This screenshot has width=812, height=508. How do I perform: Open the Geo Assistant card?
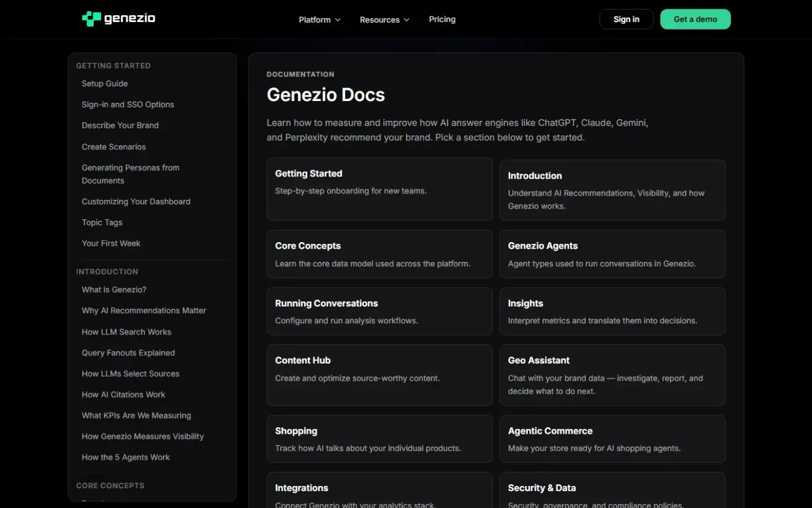(612, 375)
